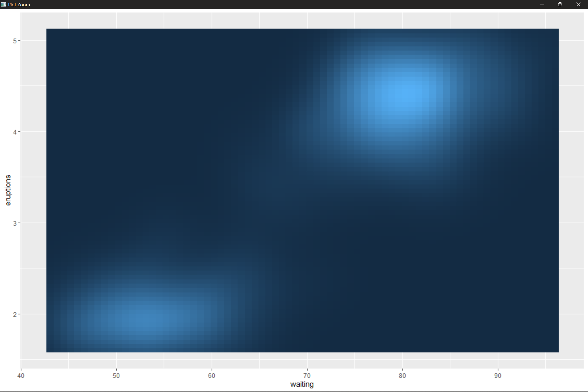588x392 pixels.
Task: Click the y-axis tick label 3
Action: (15, 223)
